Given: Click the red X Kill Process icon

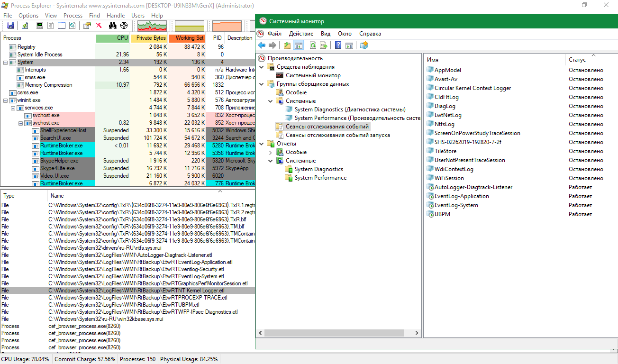Looking at the screenshot, I should 99,26.
